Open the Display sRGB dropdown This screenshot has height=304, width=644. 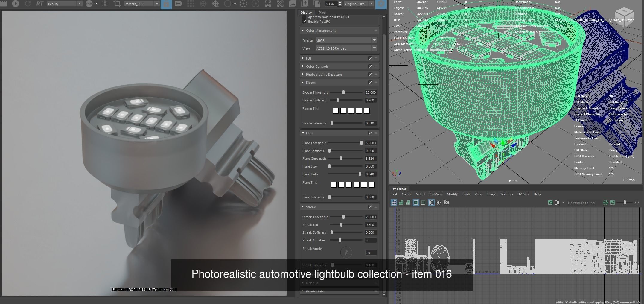(x=346, y=40)
